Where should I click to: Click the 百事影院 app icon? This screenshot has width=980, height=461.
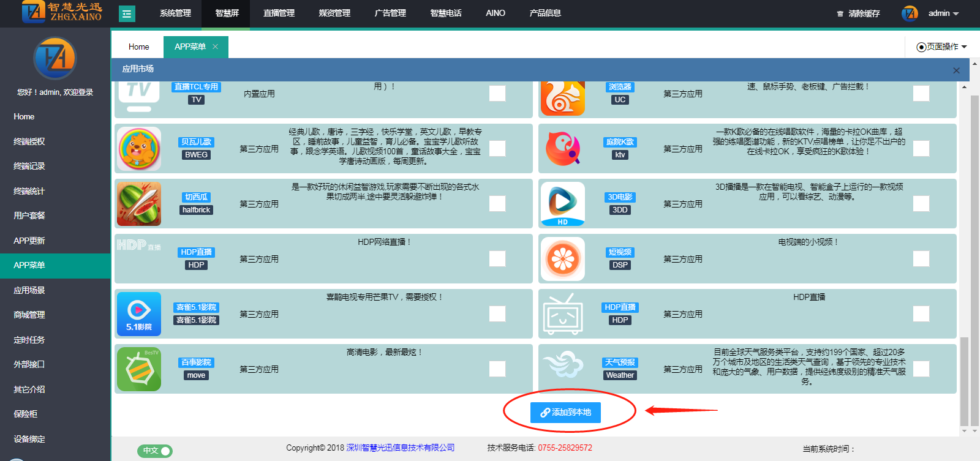[x=139, y=369]
